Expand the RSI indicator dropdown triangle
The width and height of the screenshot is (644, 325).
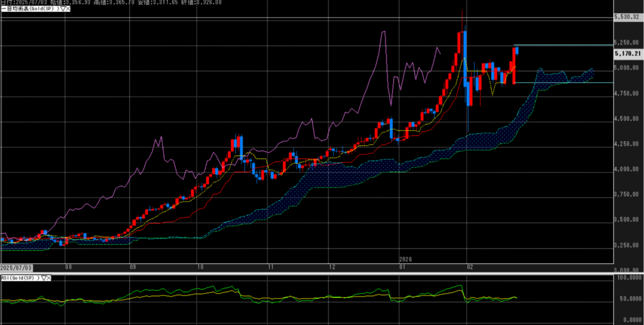pyautogui.click(x=44, y=277)
